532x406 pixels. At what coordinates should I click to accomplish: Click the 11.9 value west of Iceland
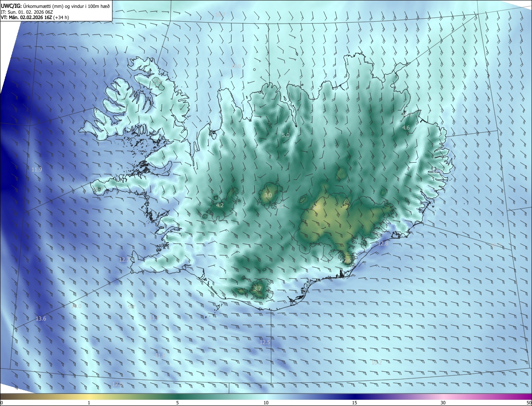click(37, 169)
